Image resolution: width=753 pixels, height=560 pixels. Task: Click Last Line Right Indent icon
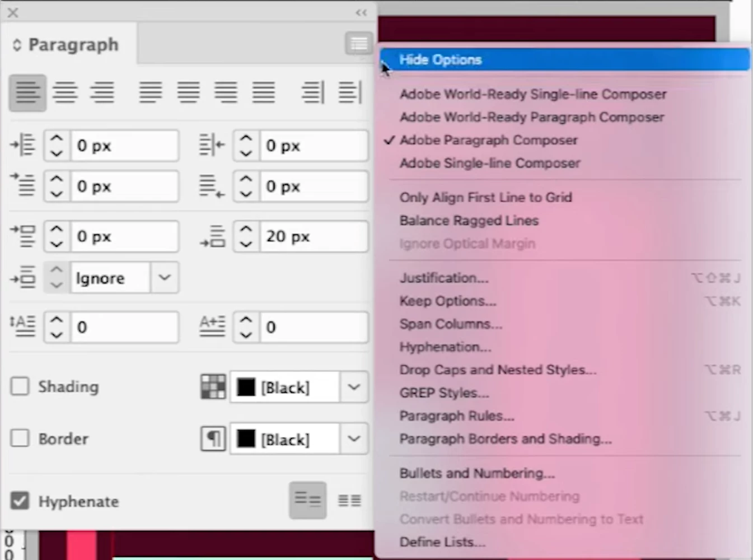click(x=212, y=185)
